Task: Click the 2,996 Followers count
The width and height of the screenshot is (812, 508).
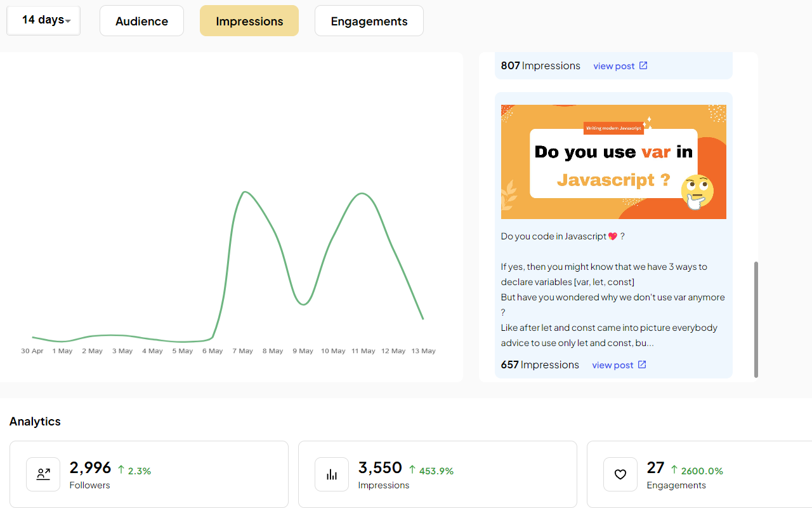Action: point(90,468)
